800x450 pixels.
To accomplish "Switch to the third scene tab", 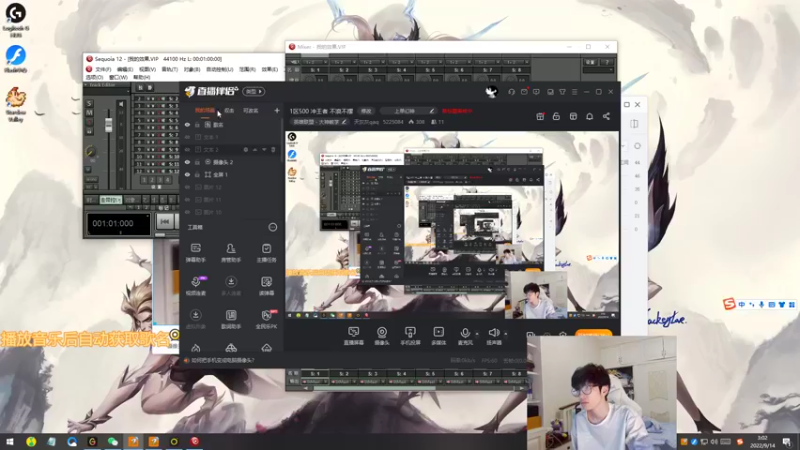I will click(251, 110).
